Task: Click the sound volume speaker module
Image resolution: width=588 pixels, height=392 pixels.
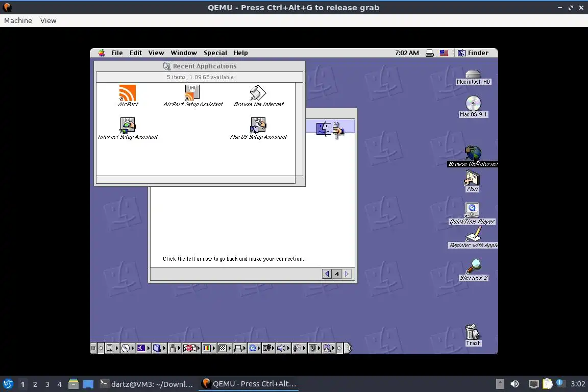Action: [281, 348]
